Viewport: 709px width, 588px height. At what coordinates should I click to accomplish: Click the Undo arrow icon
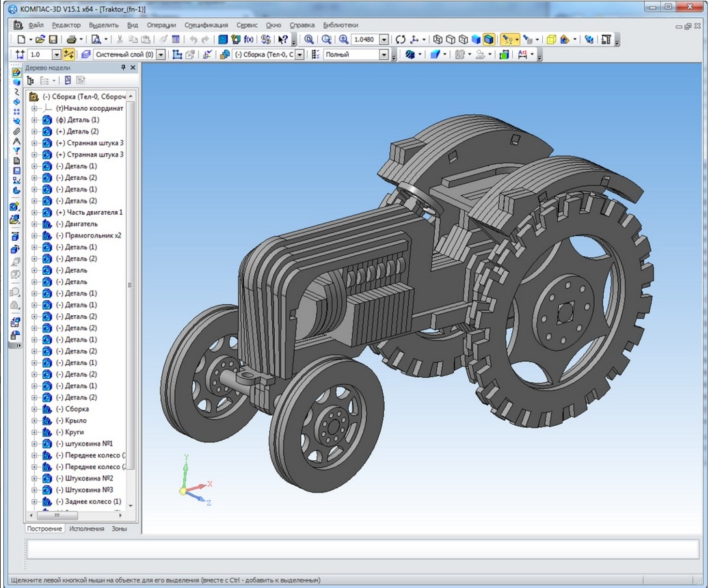[x=193, y=40]
